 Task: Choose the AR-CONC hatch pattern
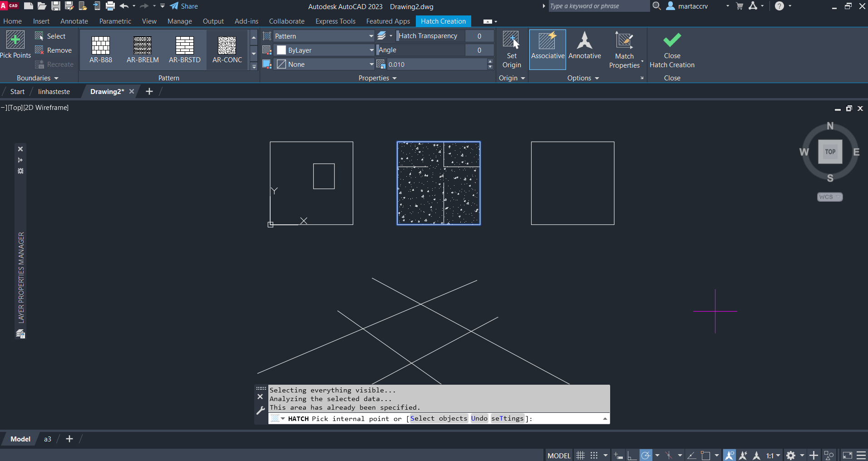[x=227, y=50]
